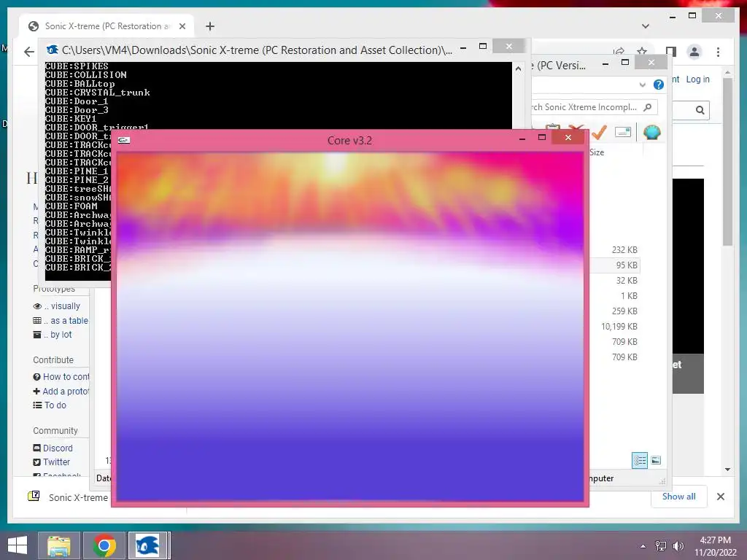Close the Core v3.2 window
The width and height of the screenshot is (747, 560).
coord(568,138)
